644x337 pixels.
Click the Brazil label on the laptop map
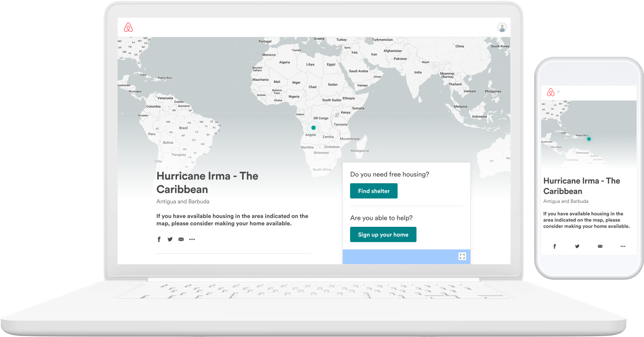pos(183,128)
